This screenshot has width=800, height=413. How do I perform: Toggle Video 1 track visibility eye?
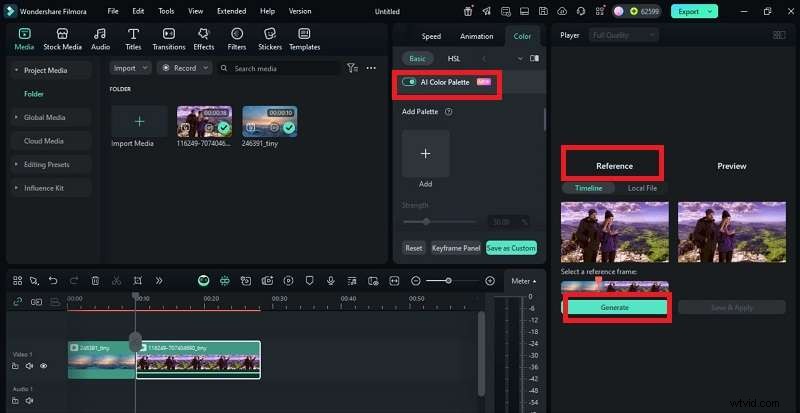click(44, 366)
